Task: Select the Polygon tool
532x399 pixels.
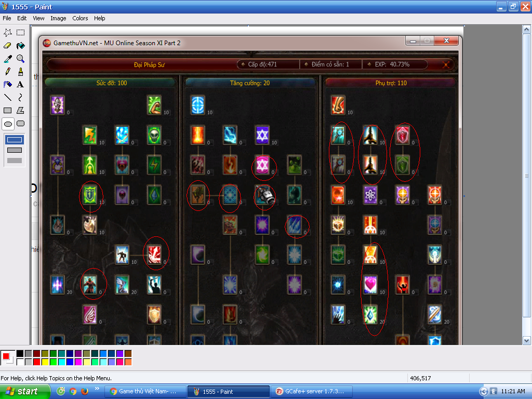Action: click(x=21, y=110)
